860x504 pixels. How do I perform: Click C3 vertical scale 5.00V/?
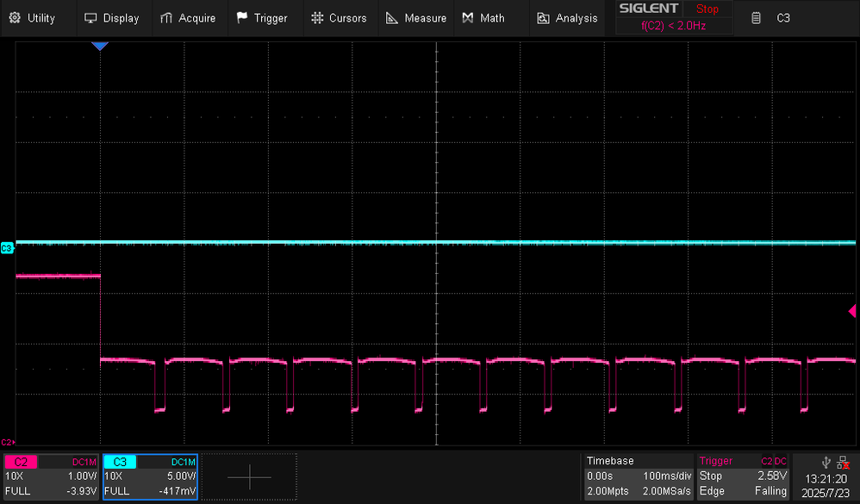coord(182,476)
